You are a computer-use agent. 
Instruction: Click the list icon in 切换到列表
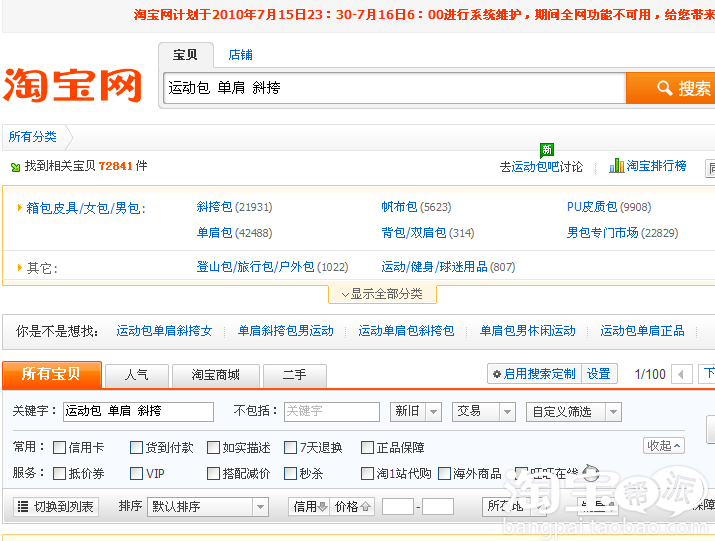click(x=23, y=506)
